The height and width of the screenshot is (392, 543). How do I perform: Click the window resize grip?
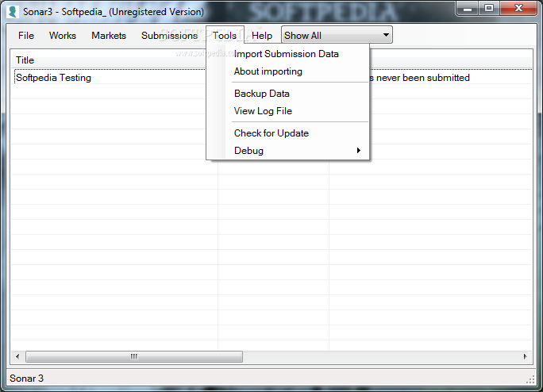(x=530, y=379)
